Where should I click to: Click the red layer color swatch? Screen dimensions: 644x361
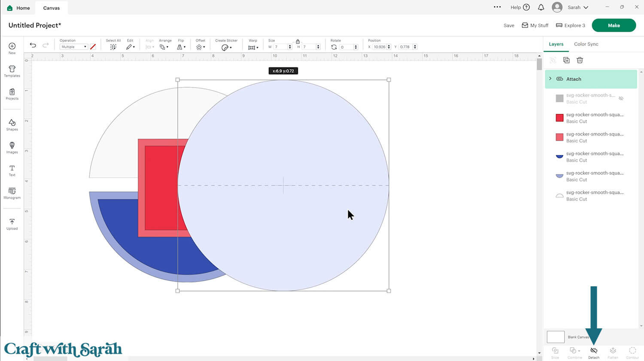pos(559,118)
